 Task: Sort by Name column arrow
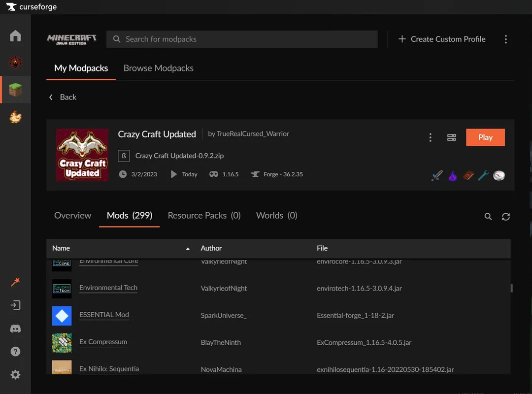[187, 249]
